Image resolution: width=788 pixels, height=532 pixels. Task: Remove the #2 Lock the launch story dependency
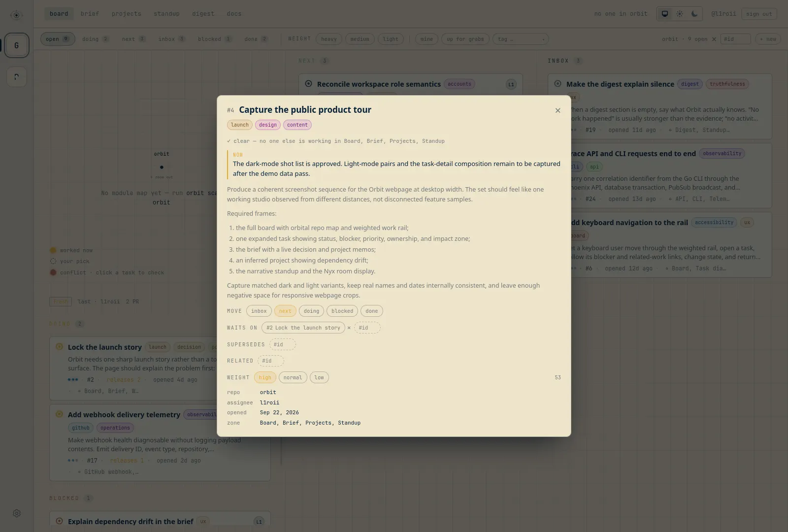pyautogui.click(x=349, y=328)
